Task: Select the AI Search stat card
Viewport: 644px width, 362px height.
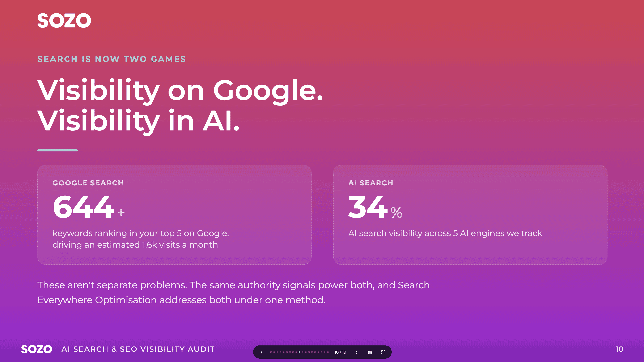Action: [x=470, y=215]
